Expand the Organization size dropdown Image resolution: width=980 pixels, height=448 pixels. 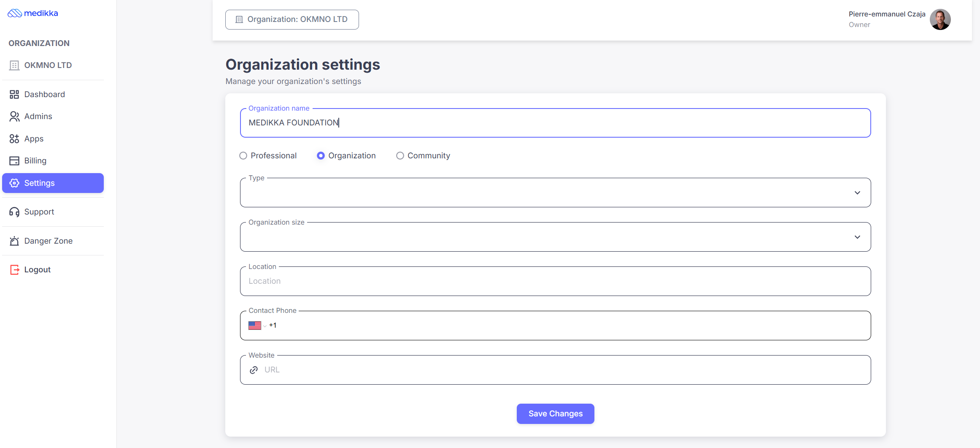(555, 237)
